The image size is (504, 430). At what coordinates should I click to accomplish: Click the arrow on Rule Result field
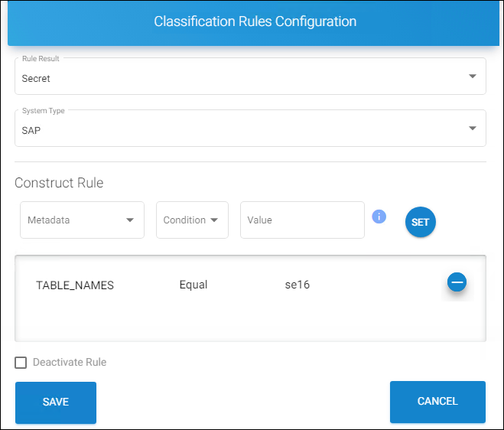pyautogui.click(x=472, y=77)
